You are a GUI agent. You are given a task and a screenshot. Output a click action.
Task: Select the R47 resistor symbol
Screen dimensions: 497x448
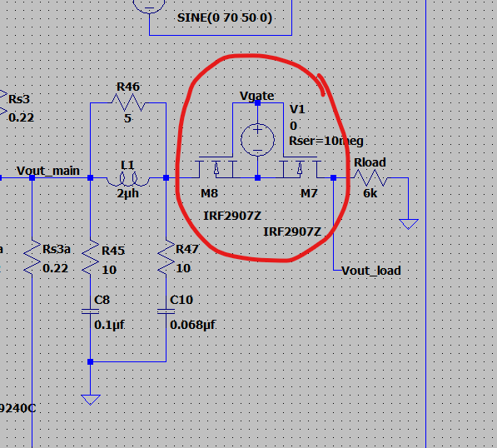[x=166, y=257]
